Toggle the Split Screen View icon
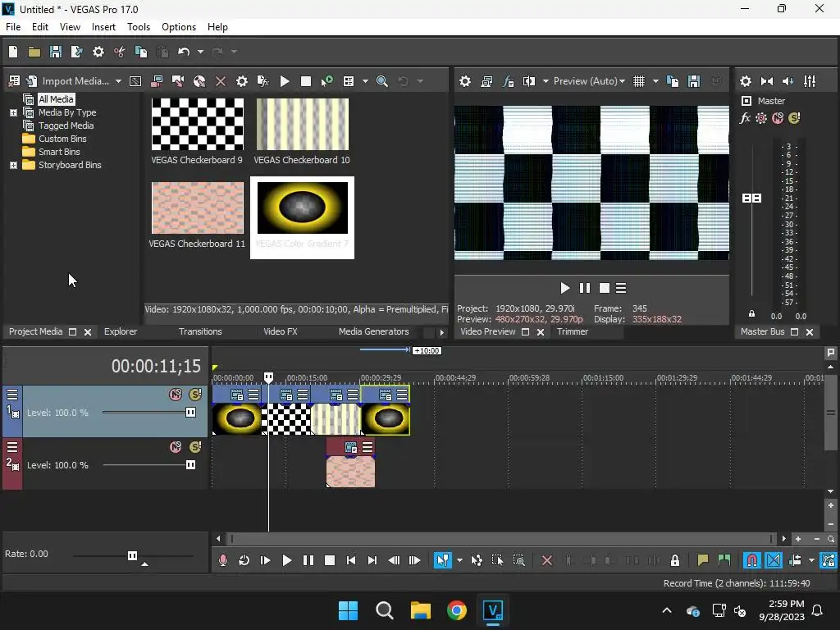 pos(529,81)
